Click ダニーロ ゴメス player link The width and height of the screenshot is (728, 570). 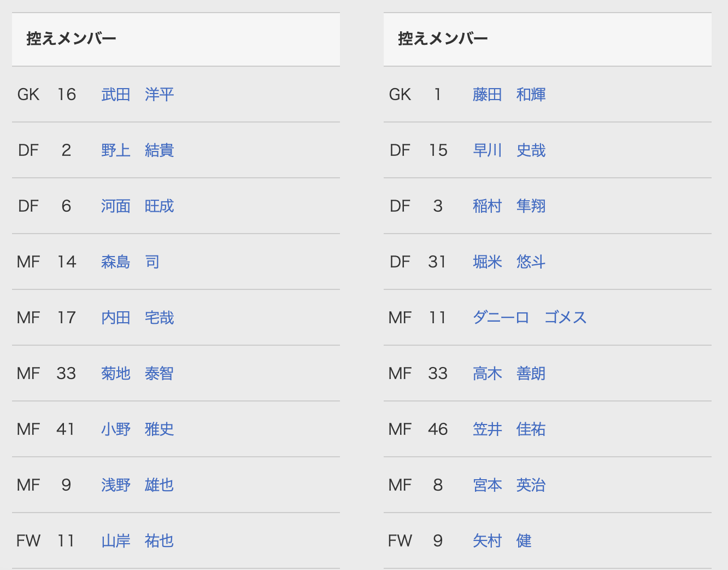tap(530, 318)
